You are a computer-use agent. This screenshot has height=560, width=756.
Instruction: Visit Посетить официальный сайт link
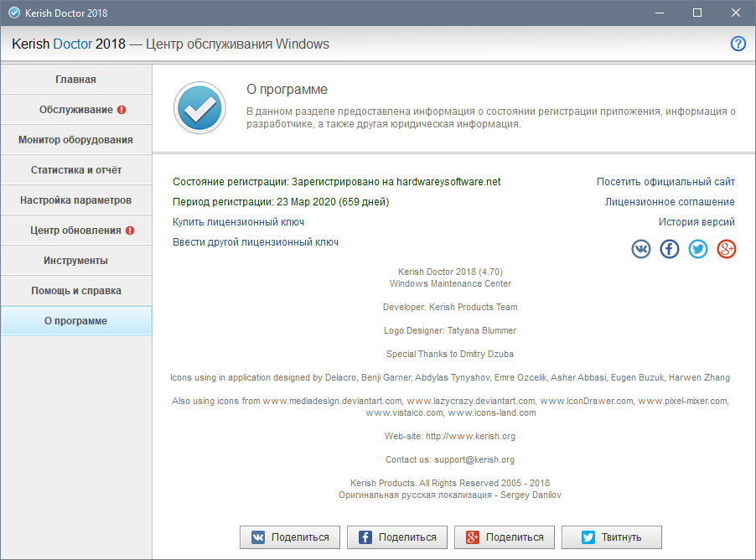coord(665,182)
